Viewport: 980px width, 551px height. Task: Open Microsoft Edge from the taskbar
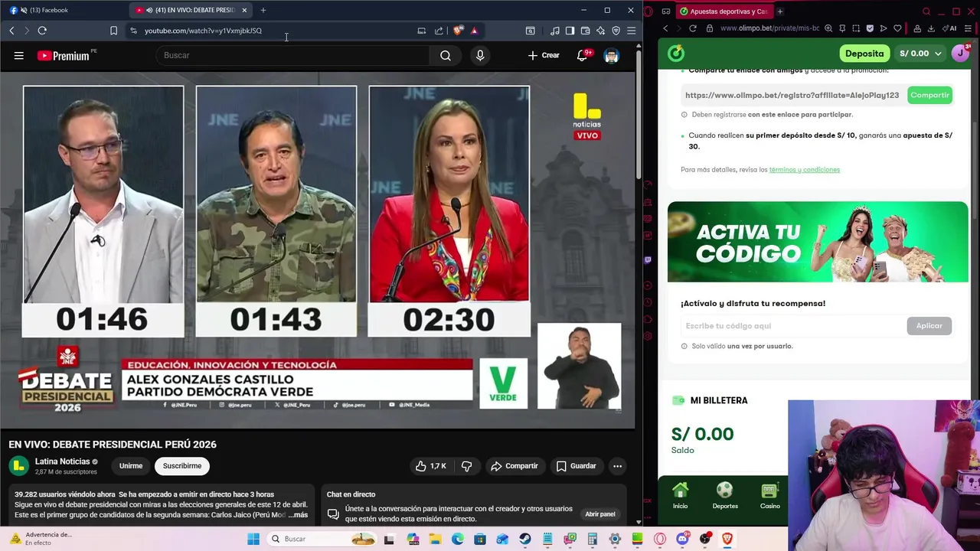[x=458, y=539]
